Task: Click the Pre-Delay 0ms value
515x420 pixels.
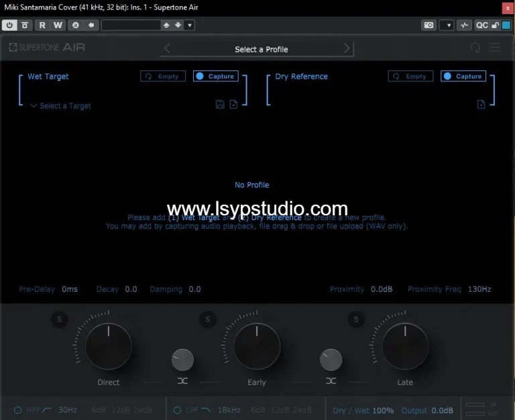Action: tap(70, 289)
